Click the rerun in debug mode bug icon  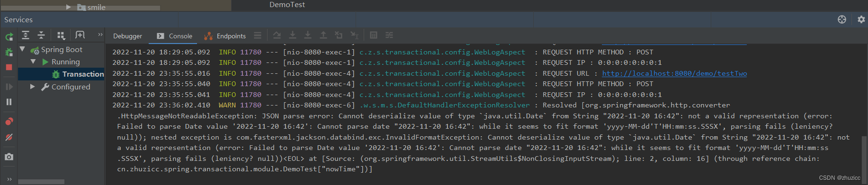(x=9, y=52)
